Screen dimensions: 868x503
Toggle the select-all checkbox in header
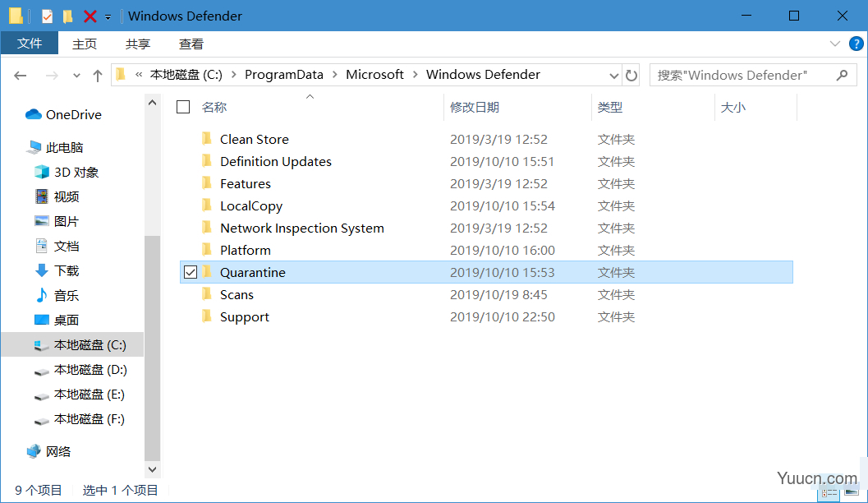(x=183, y=107)
